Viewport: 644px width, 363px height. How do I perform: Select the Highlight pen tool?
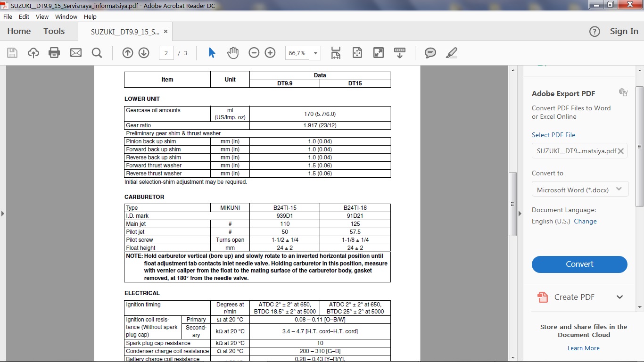click(x=451, y=53)
